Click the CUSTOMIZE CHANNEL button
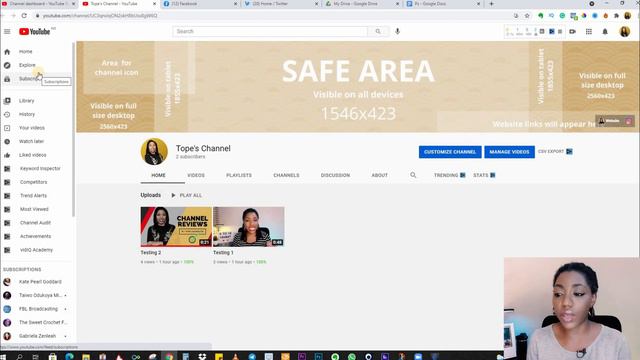This screenshot has width=640, height=360. point(450,152)
